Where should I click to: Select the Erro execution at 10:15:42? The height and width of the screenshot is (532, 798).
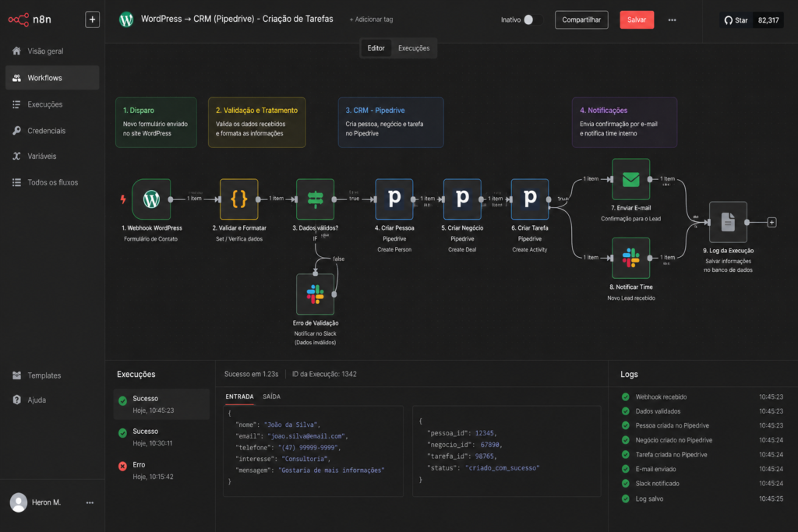point(161,470)
